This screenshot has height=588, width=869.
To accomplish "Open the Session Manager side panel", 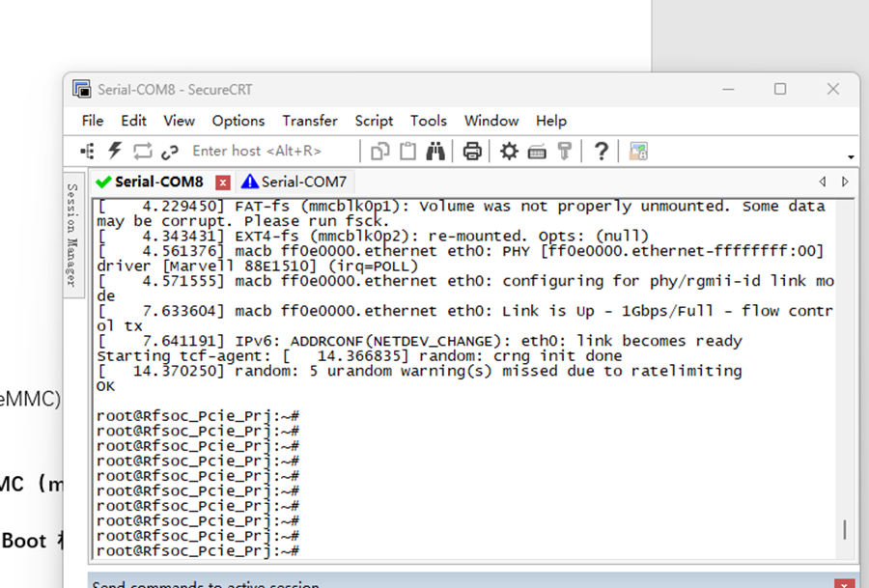I will click(x=72, y=235).
